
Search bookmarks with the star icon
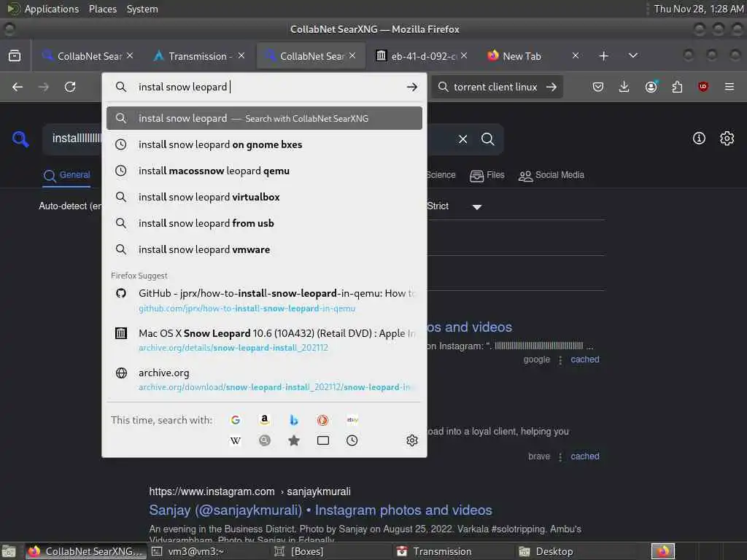294,440
